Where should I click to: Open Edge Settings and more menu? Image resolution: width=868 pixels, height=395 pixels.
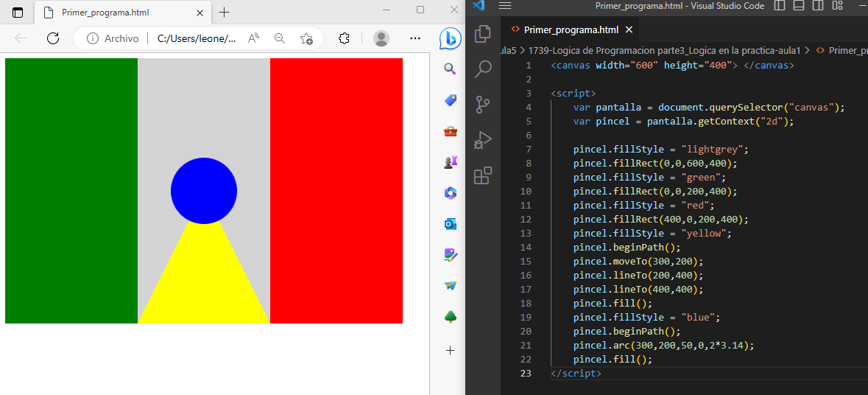414,38
